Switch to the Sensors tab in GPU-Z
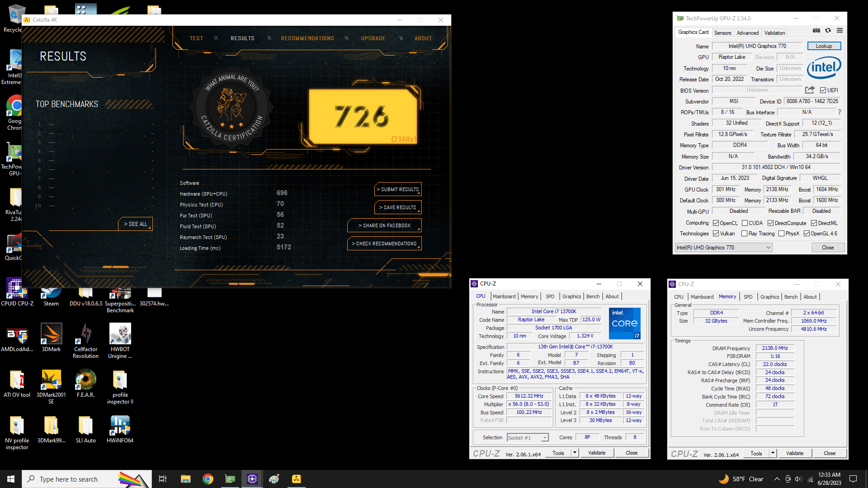 (x=722, y=33)
